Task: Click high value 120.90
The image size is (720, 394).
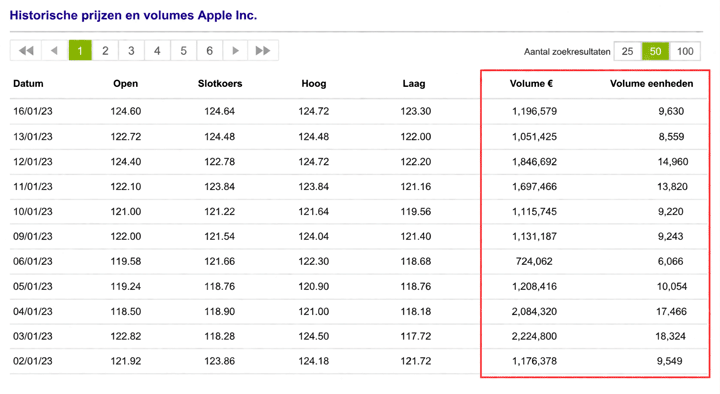Action: [x=314, y=286]
